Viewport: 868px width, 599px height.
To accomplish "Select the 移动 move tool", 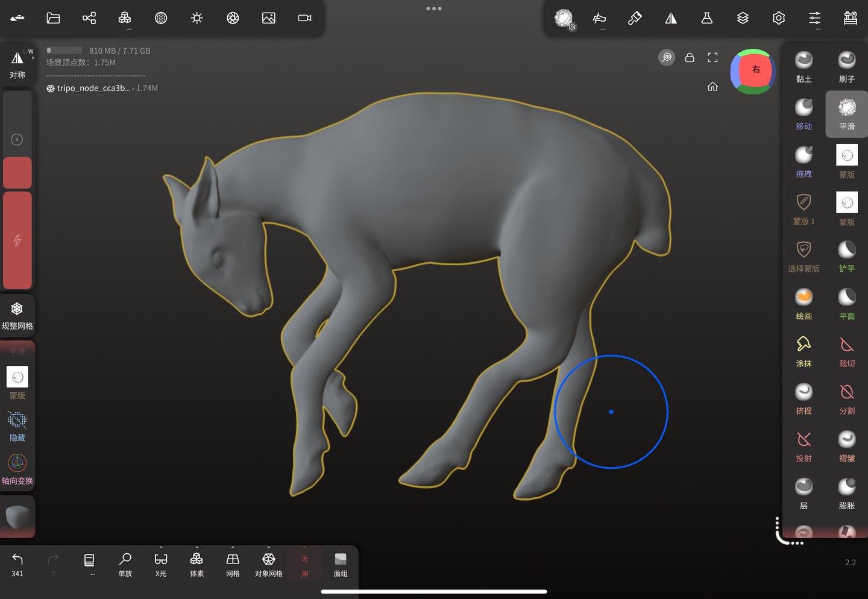I will pos(804,114).
